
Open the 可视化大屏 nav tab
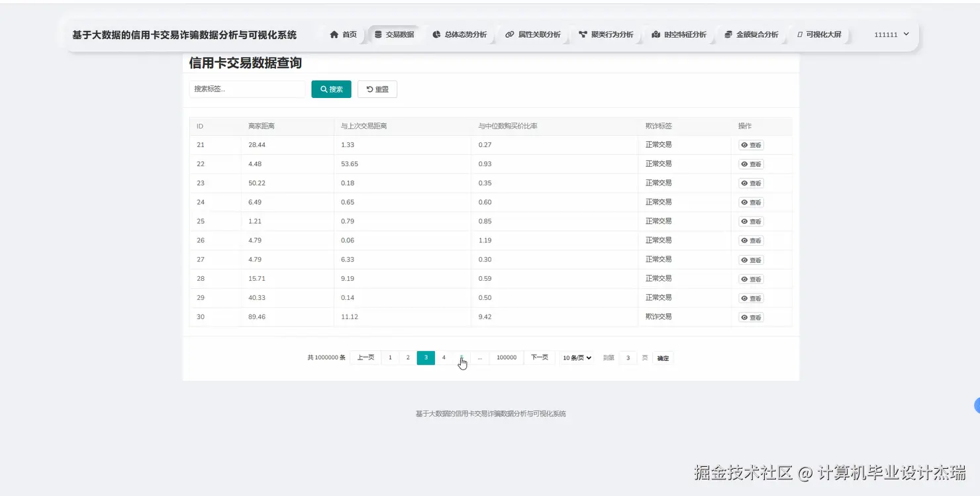(819, 34)
